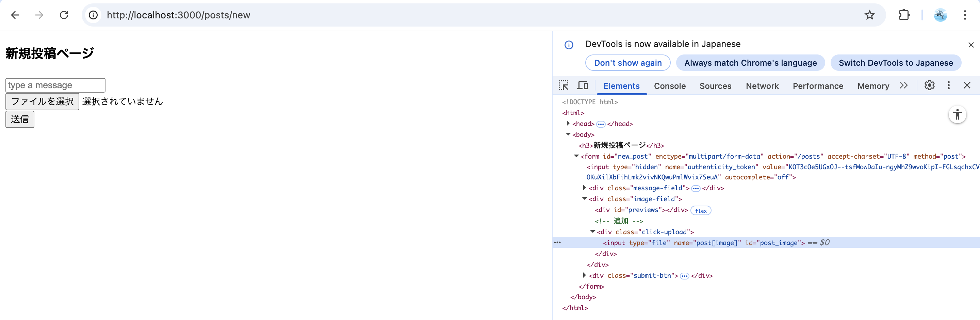Screen dimensions: 980x320
Task: Select the Memory tab
Action: coord(873,86)
